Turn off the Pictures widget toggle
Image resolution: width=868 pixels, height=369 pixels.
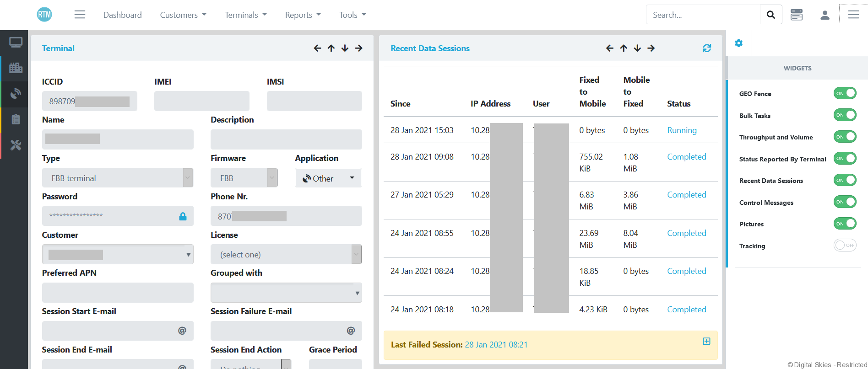(845, 224)
